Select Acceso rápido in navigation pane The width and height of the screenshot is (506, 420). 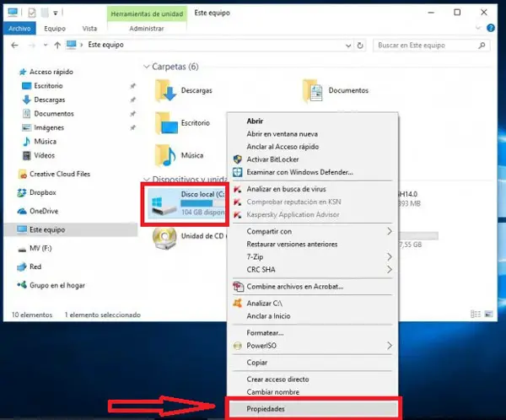click(x=51, y=72)
